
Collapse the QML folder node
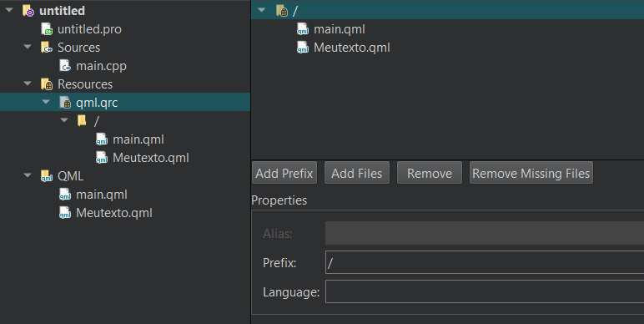point(28,175)
